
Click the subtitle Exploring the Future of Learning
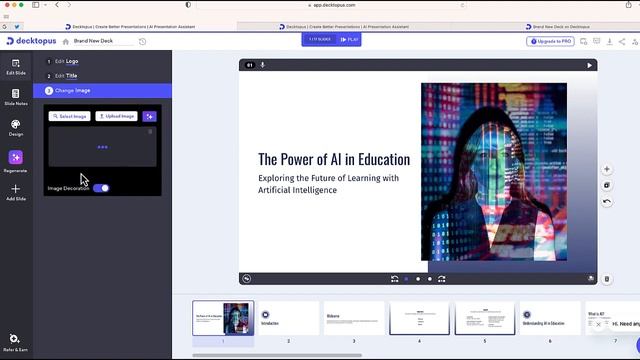[329, 184]
